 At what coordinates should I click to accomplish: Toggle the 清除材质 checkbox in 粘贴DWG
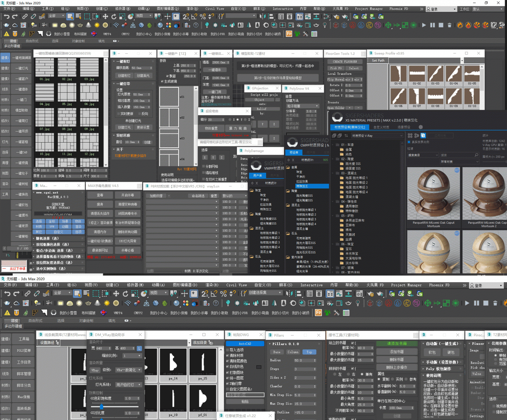coord(228,355)
